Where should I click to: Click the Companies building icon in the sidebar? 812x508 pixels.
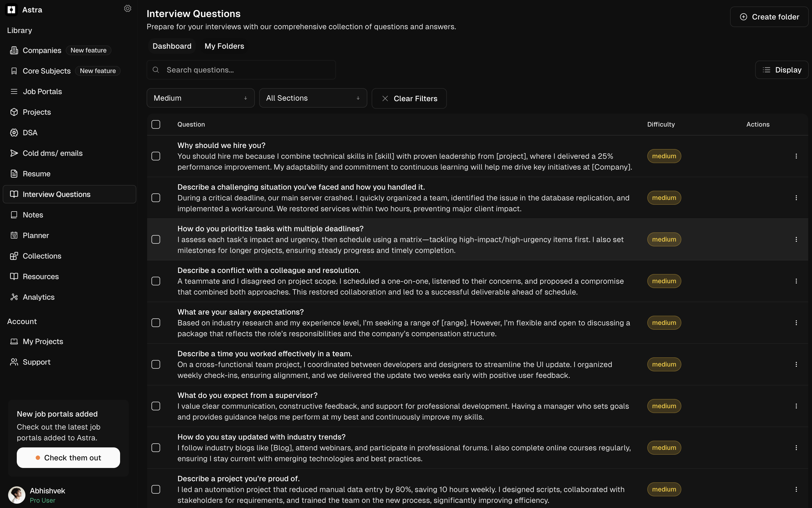click(x=14, y=50)
